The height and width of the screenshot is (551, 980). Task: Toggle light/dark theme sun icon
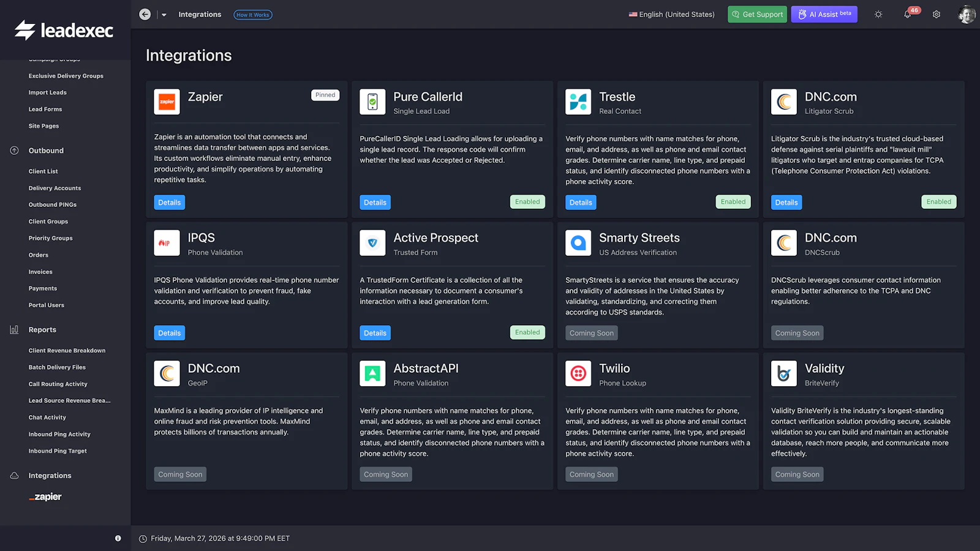[878, 15]
